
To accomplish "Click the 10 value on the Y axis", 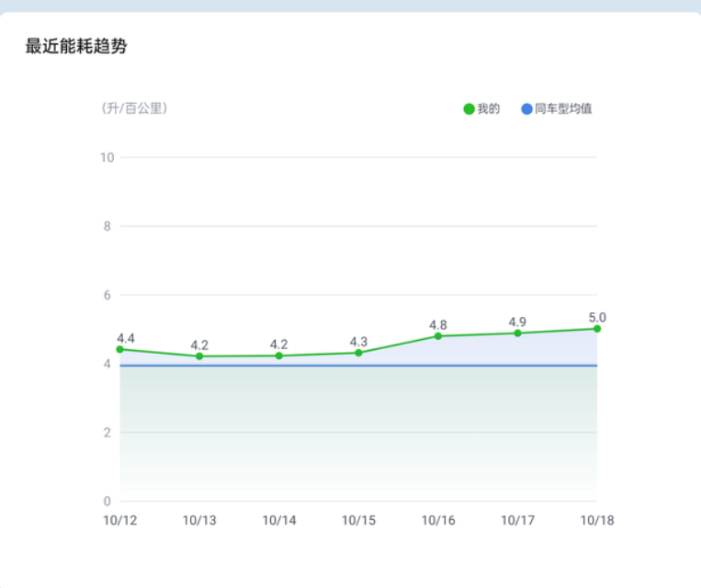I will (x=107, y=157).
